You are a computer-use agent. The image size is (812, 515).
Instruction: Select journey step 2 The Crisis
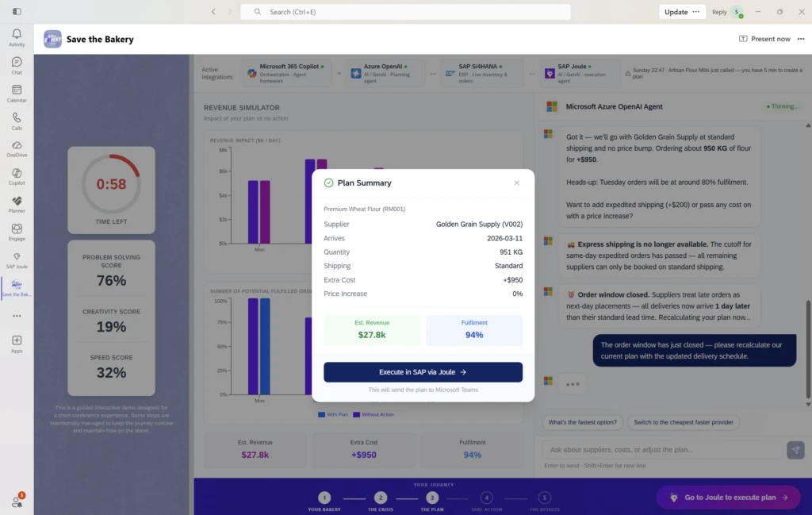click(x=380, y=498)
